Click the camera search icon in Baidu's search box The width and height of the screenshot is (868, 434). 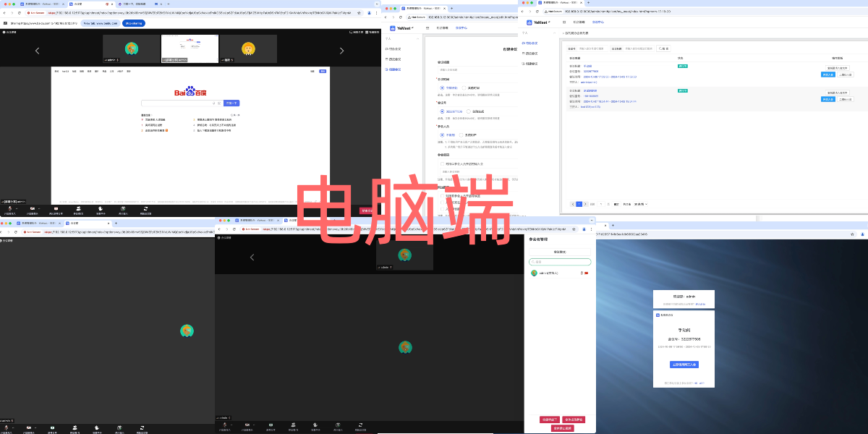click(219, 103)
